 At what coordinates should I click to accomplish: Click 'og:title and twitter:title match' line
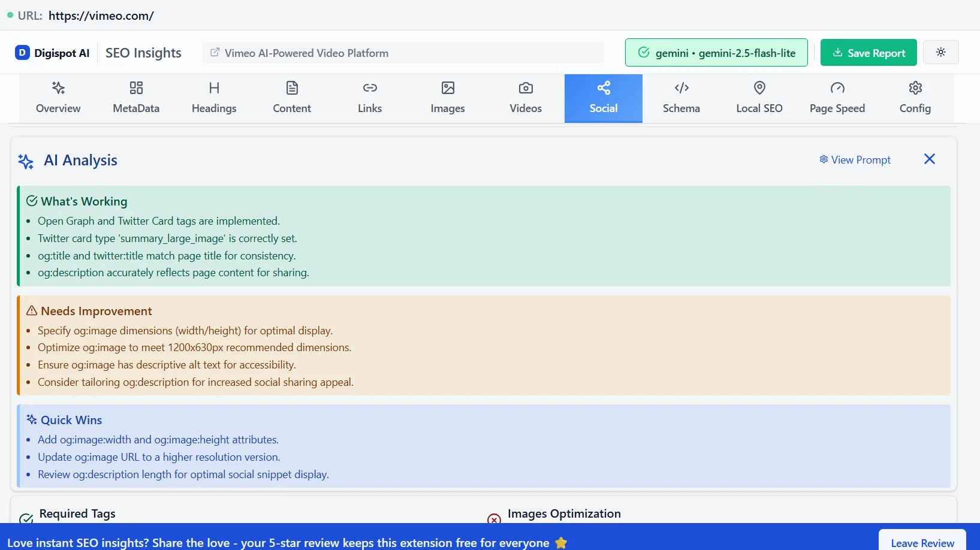(x=167, y=256)
